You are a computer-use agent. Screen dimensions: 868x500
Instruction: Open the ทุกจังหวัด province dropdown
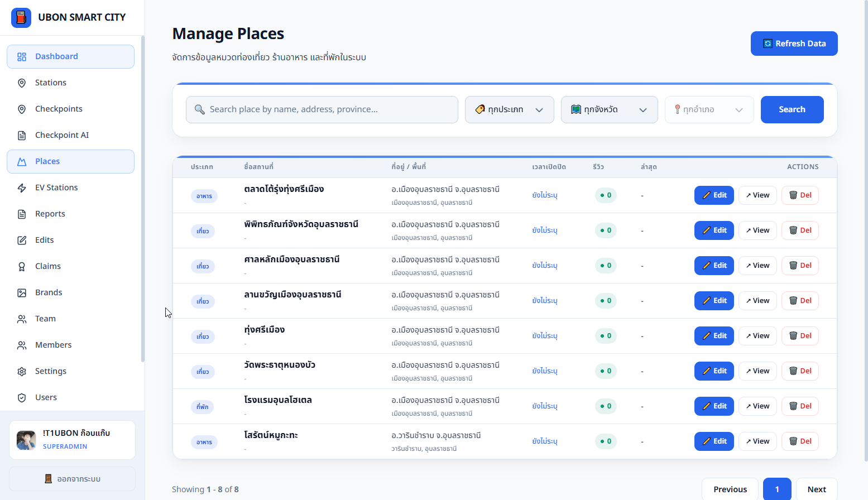(609, 109)
